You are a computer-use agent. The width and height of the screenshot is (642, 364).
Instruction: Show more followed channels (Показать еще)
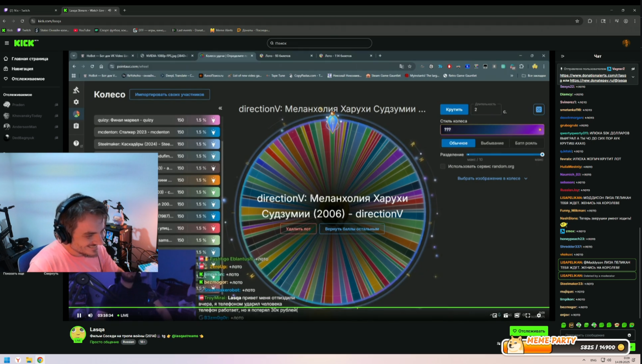click(14, 274)
